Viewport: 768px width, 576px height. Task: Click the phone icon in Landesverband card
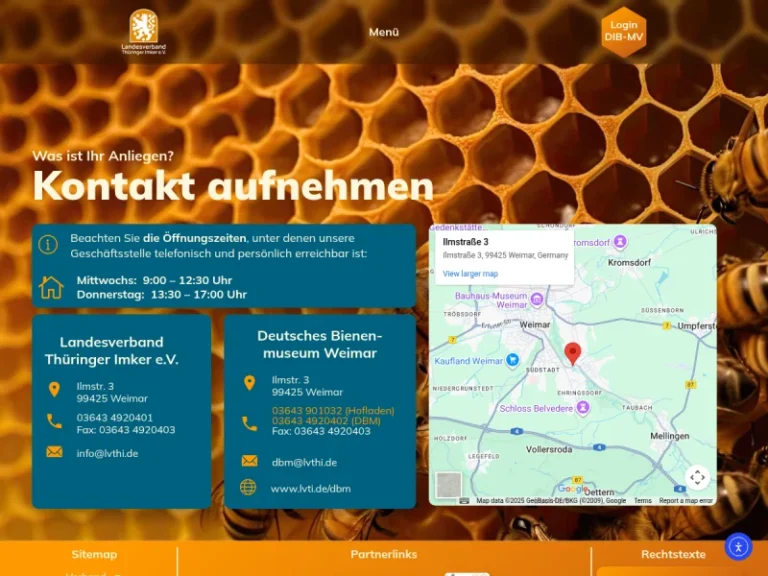click(x=54, y=421)
